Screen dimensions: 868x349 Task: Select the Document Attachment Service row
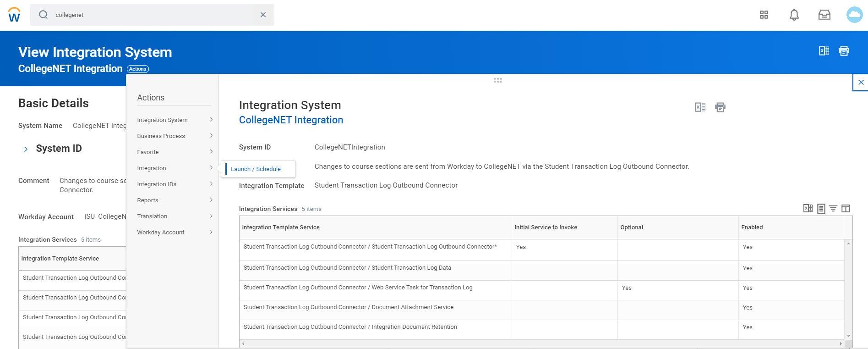pos(542,310)
